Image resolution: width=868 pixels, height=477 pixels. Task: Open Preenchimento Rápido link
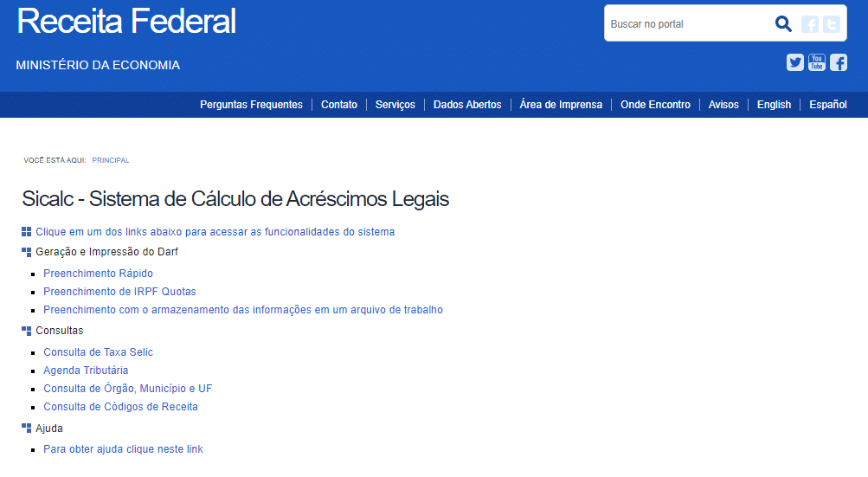tap(98, 273)
